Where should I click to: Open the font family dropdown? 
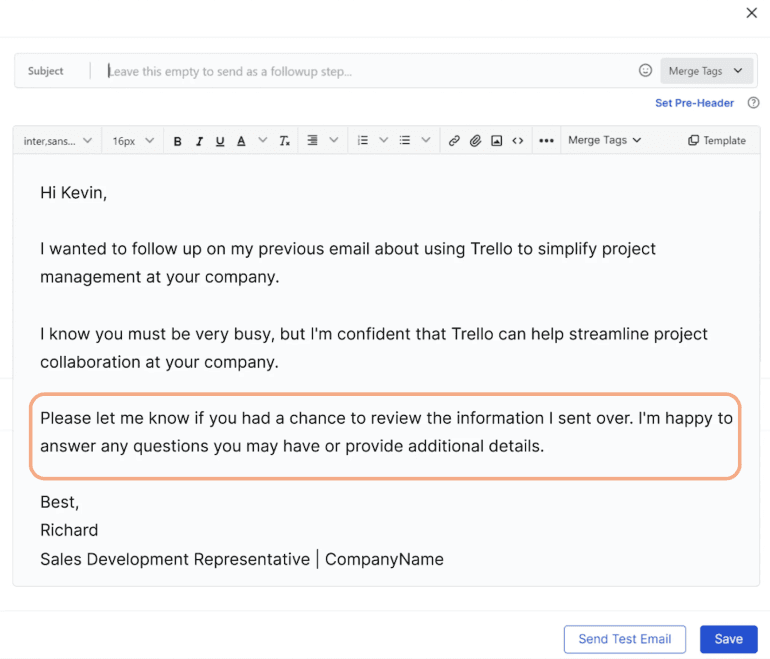(x=58, y=141)
